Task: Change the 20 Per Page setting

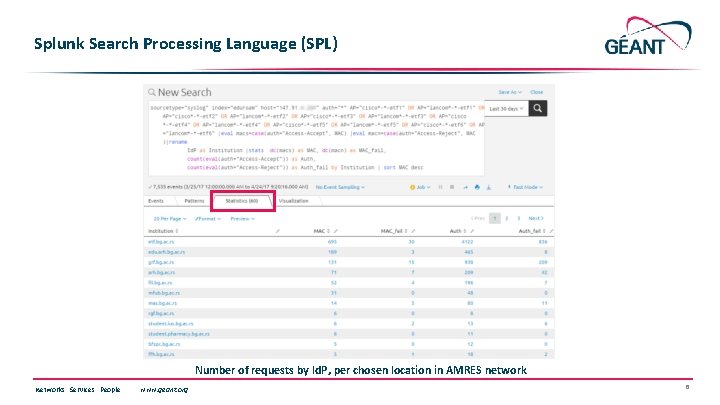Action: coord(170,219)
